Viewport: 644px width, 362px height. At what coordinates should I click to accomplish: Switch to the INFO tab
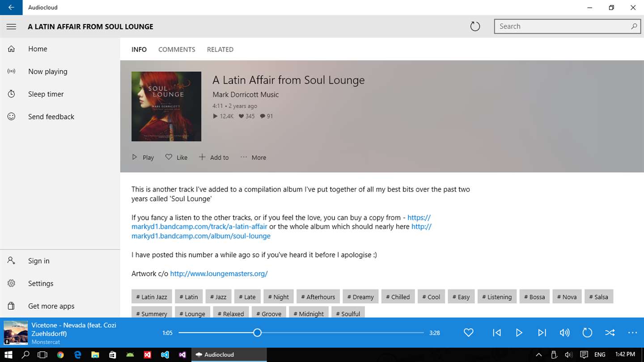pos(139,50)
